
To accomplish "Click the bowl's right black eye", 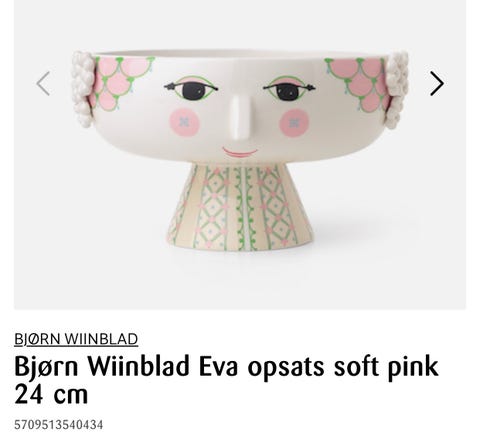I will tap(288, 92).
